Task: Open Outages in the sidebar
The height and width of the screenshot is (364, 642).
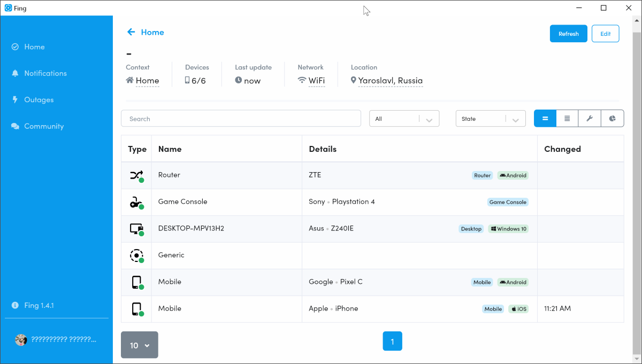Action: [39, 100]
